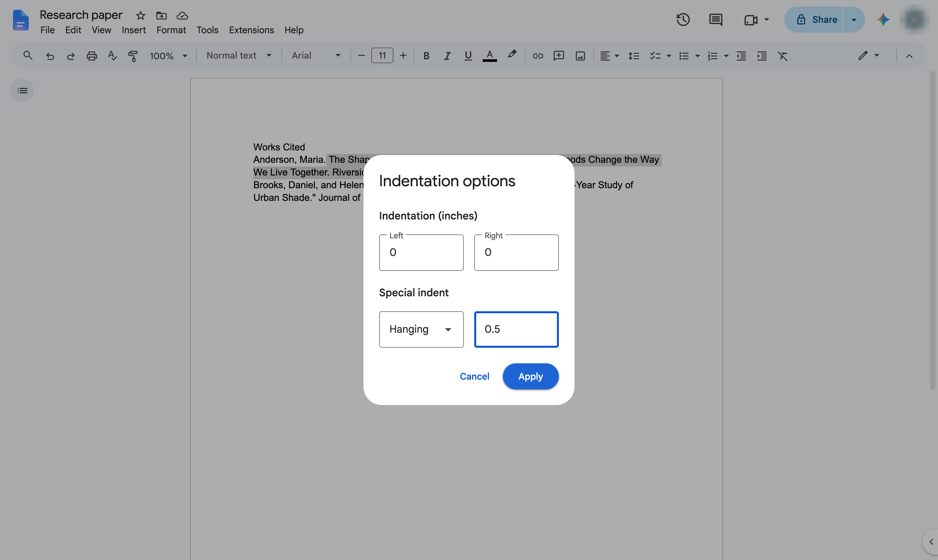Insert an image from toolbar

(x=580, y=56)
